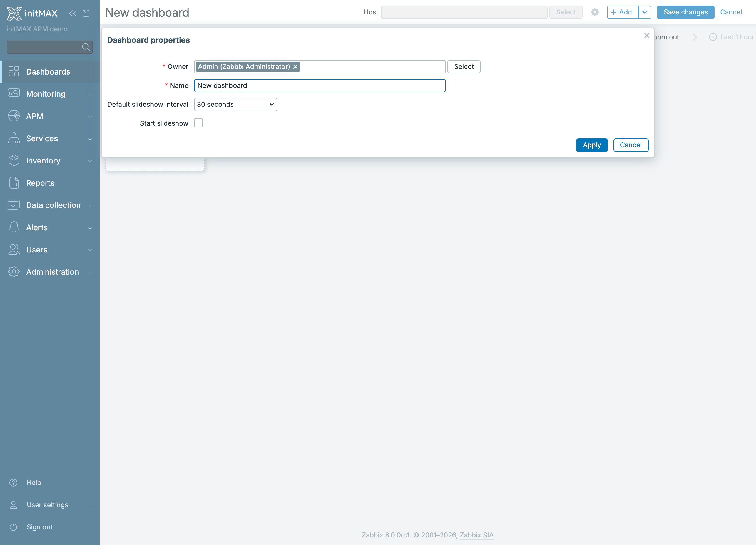Screen dimensions: 756x545
Task: Click the Help question mark icon
Action: tap(13, 483)
